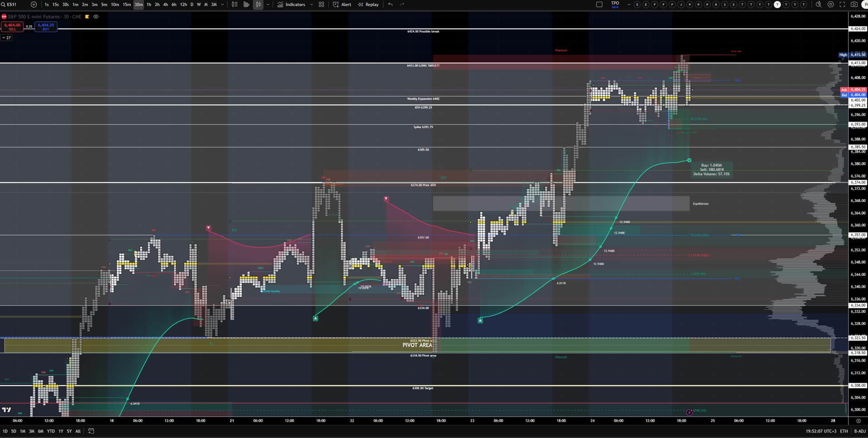Open the Indicators dialog
The width and height of the screenshot is (868, 438).
(291, 5)
